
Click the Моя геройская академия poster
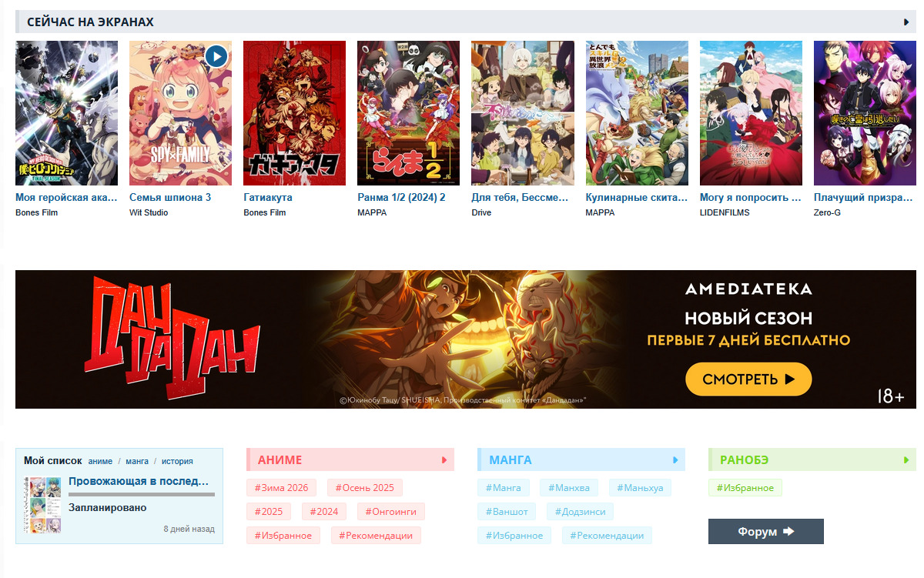pos(66,113)
